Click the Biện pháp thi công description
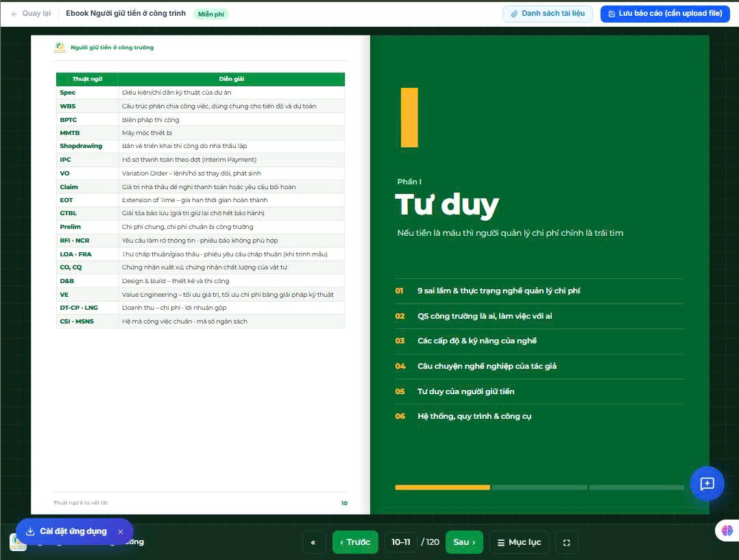Screen dimensions: 739x560 coord(232,120)
